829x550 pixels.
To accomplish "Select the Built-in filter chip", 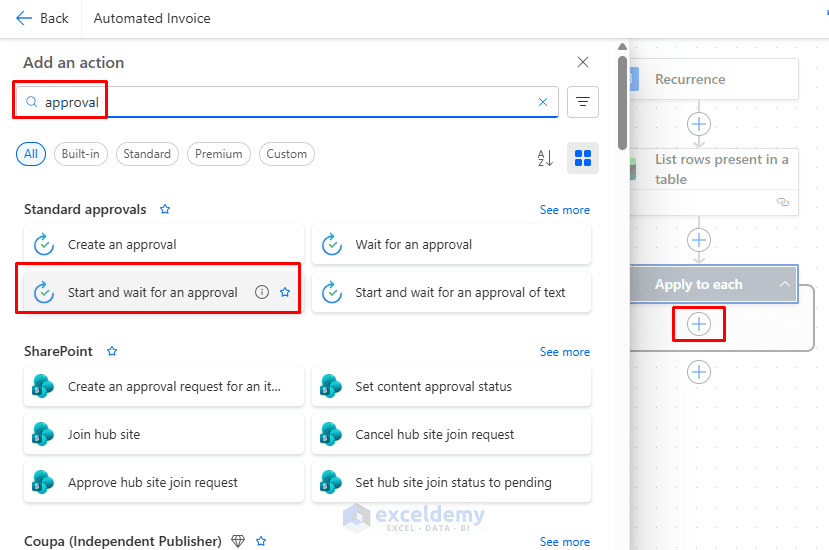I will tap(80, 154).
